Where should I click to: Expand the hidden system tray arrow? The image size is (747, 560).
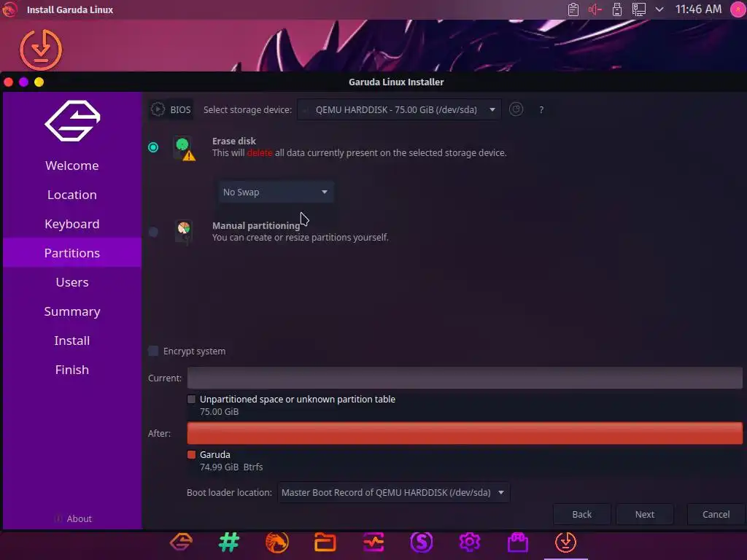pos(659,9)
